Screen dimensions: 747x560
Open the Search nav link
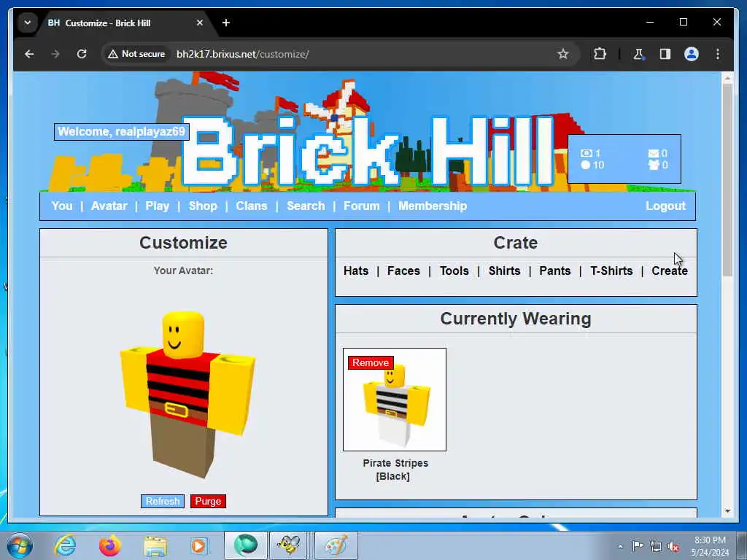tap(306, 206)
